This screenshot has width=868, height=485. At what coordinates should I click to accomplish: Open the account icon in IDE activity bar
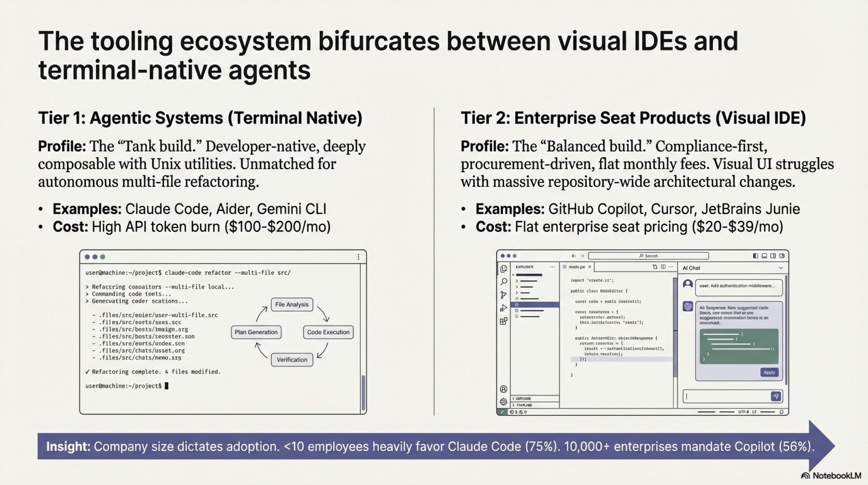[504, 389]
